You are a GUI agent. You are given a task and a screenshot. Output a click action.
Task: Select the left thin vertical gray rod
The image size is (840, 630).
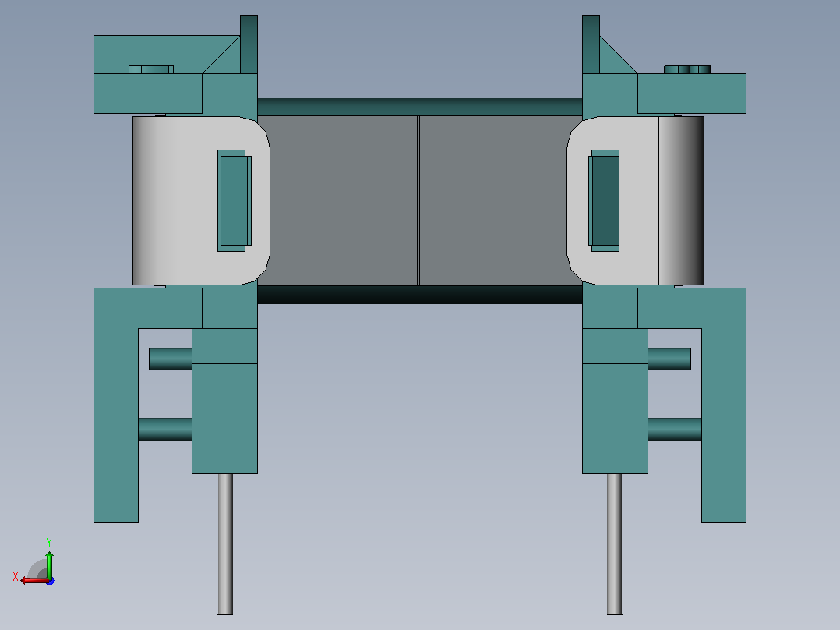pos(225,543)
